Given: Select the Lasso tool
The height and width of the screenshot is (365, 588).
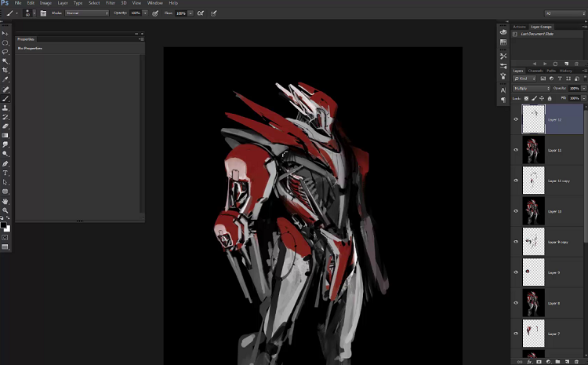Looking at the screenshot, I should point(5,52).
